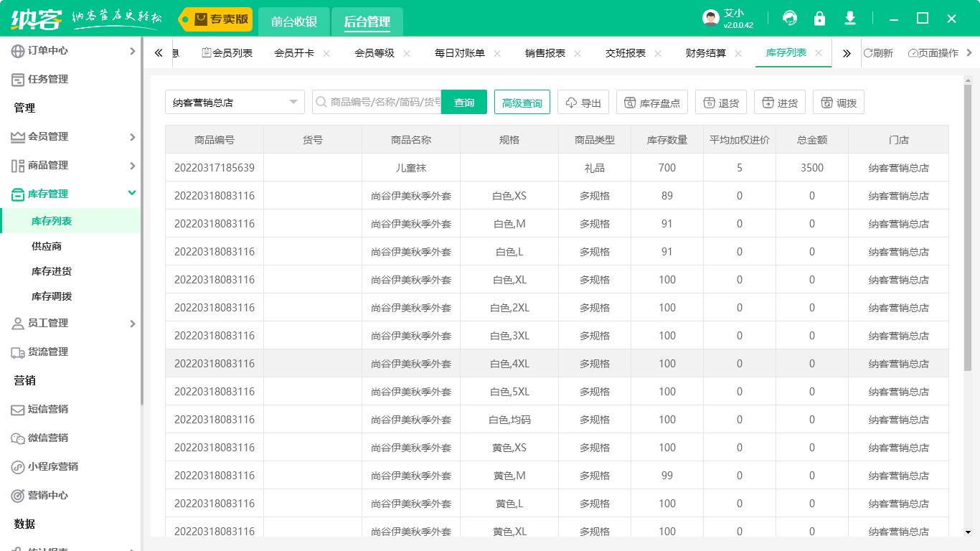Open 库存盘点 stock-taking

coord(651,101)
